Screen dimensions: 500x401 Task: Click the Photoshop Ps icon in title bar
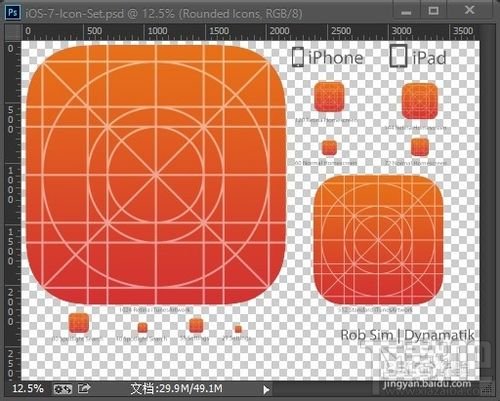pos(13,13)
